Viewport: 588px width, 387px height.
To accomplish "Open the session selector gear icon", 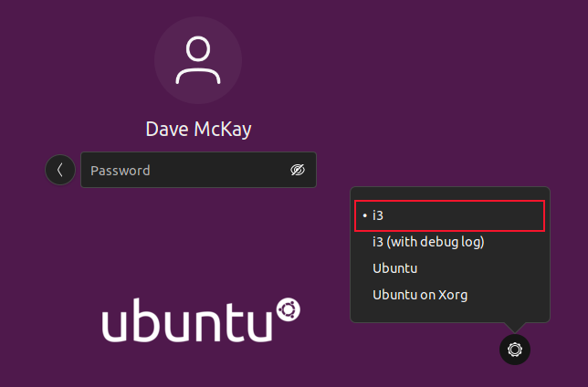I will (x=515, y=349).
